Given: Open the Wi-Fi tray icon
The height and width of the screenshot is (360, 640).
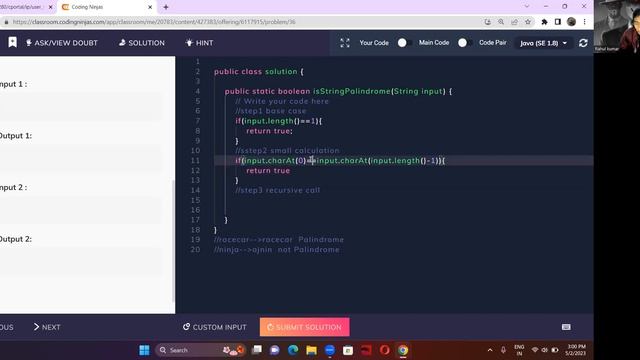Looking at the screenshot, I should tap(535, 350).
